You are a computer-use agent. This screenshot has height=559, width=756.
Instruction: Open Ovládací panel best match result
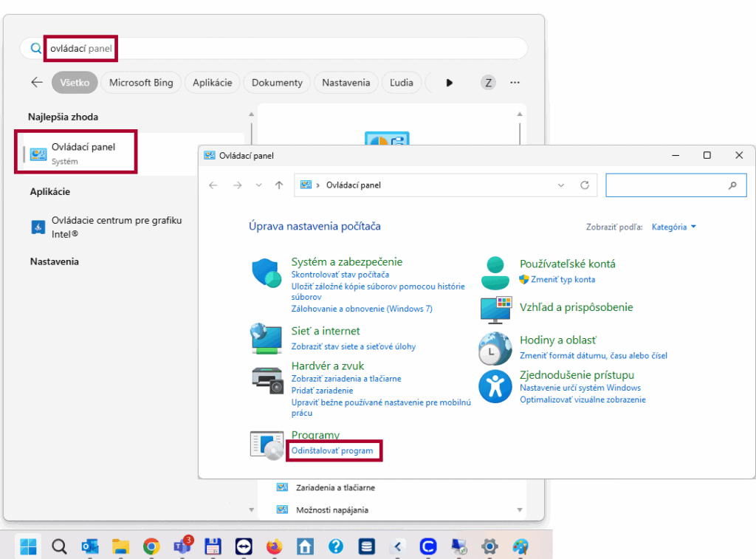point(81,152)
